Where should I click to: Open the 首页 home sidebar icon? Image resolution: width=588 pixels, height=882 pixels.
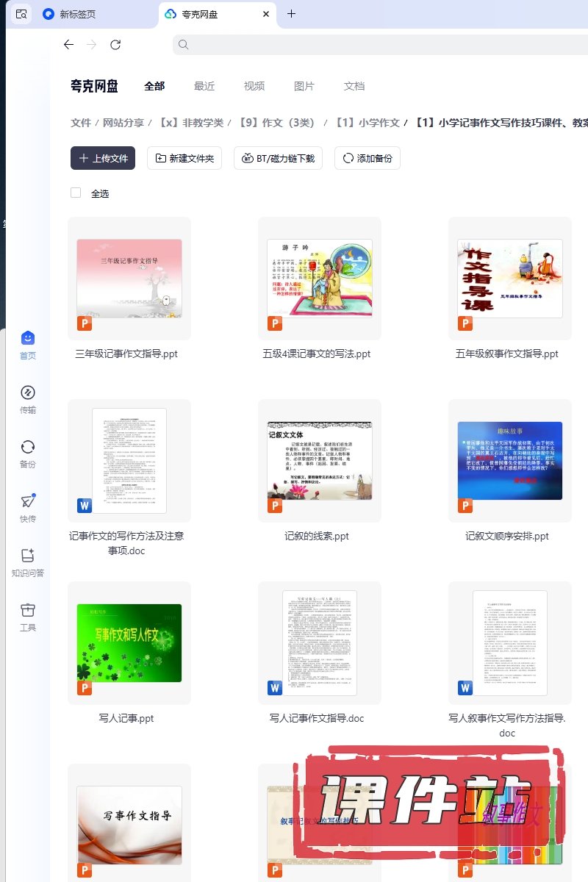click(x=28, y=345)
